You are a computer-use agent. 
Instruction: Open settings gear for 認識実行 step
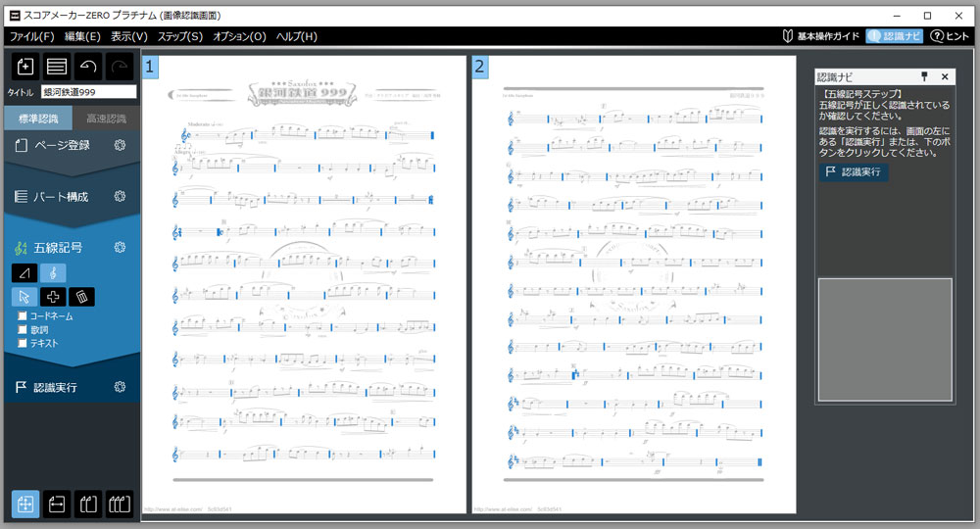click(120, 387)
